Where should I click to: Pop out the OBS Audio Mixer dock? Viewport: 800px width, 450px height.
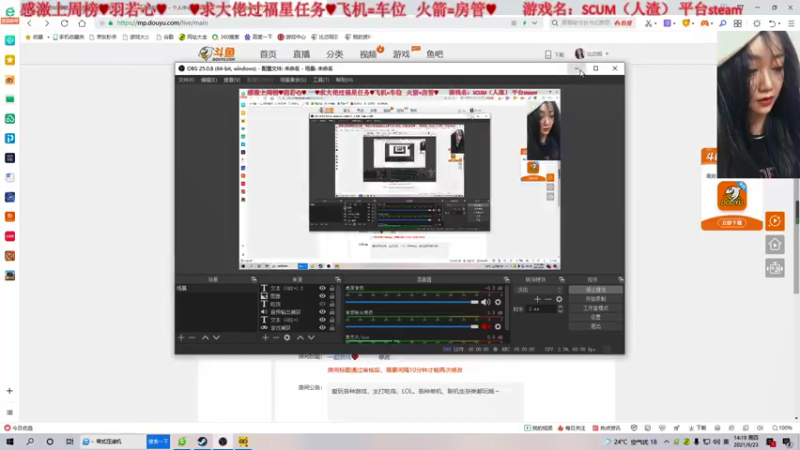507,280
